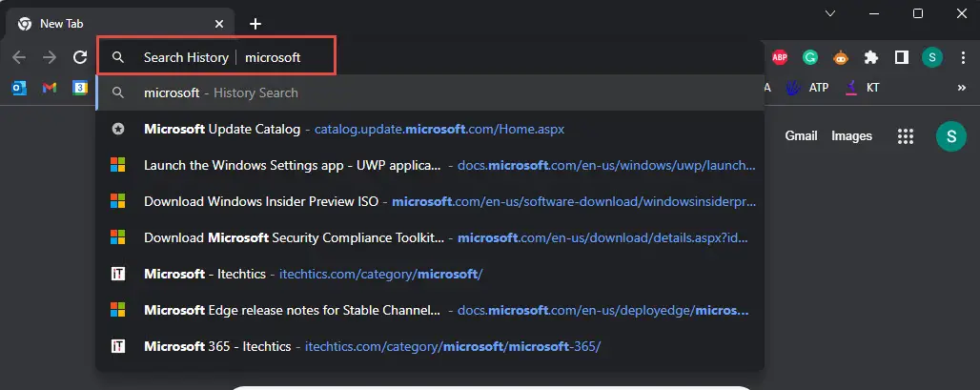980x390 pixels.
Task: Open the tab search dropdown arrow
Action: tap(830, 13)
